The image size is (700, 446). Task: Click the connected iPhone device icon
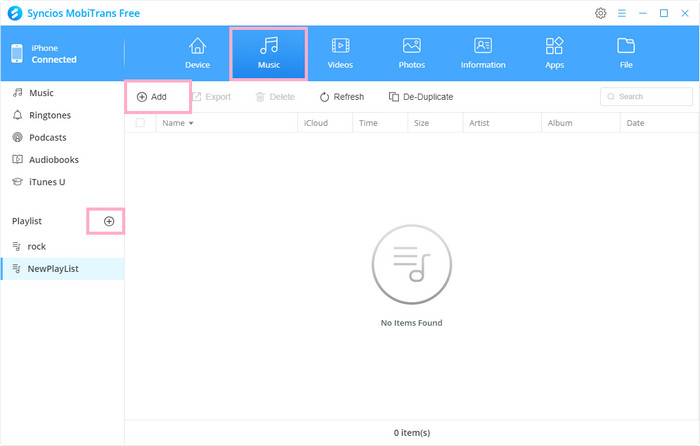coord(17,54)
